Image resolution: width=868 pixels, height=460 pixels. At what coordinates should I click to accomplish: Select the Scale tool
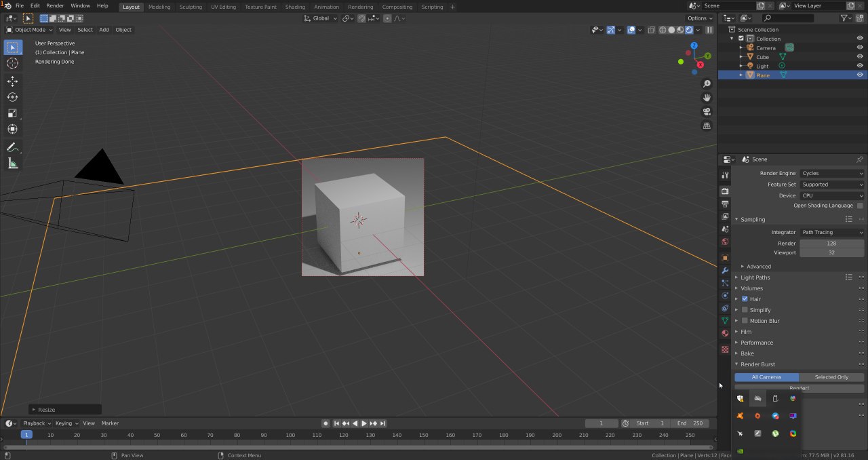(x=12, y=113)
